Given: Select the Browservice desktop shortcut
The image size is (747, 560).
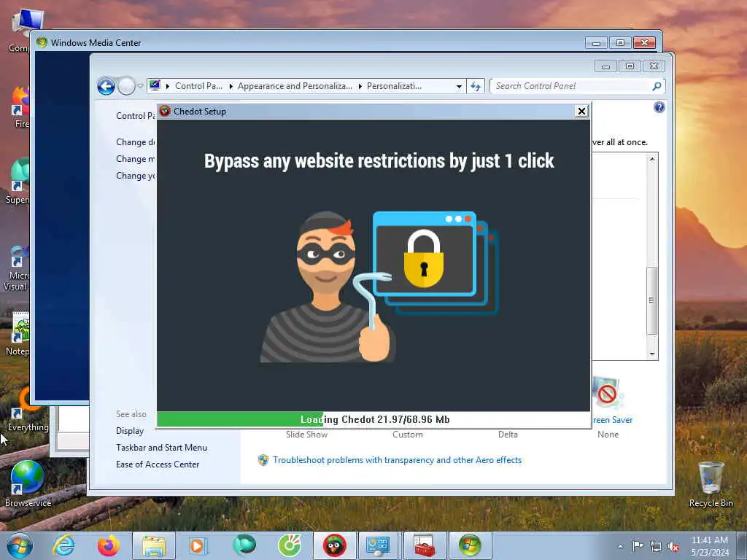Looking at the screenshot, I should point(28,484).
